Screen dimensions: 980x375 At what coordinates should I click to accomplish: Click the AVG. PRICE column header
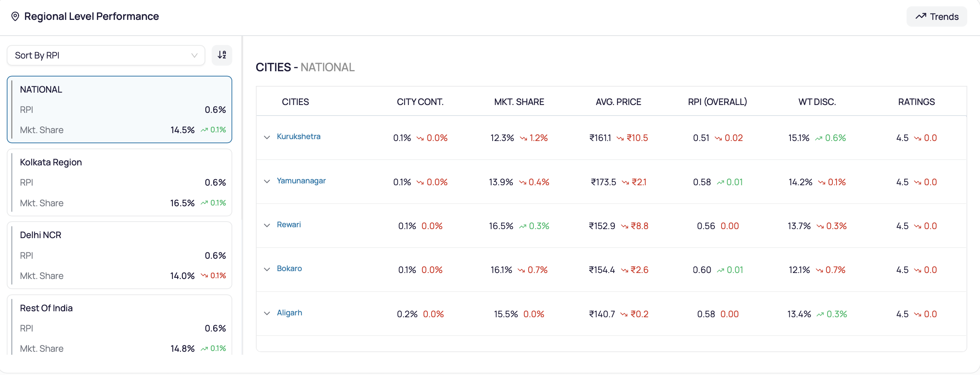click(x=618, y=102)
